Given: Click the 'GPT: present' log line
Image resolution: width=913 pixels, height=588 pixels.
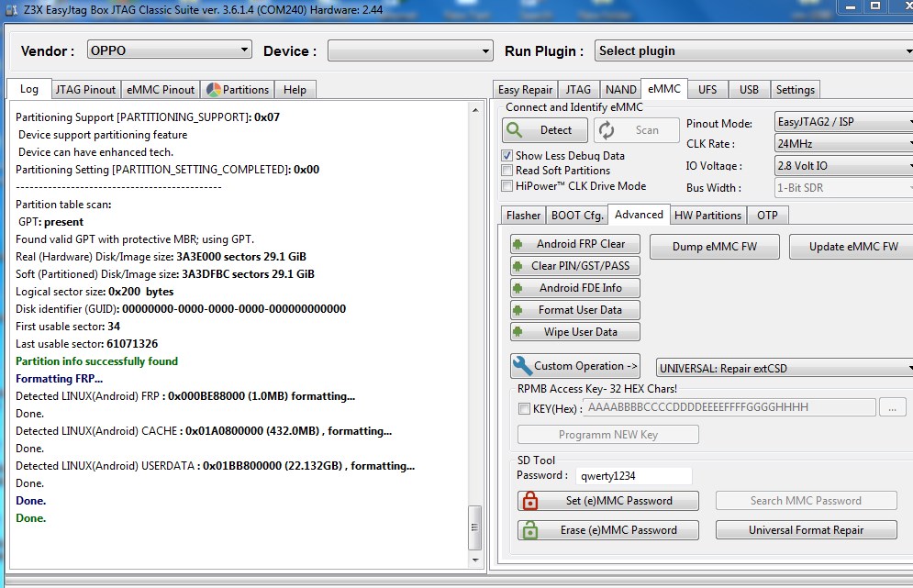Looking at the screenshot, I should 50,222.
